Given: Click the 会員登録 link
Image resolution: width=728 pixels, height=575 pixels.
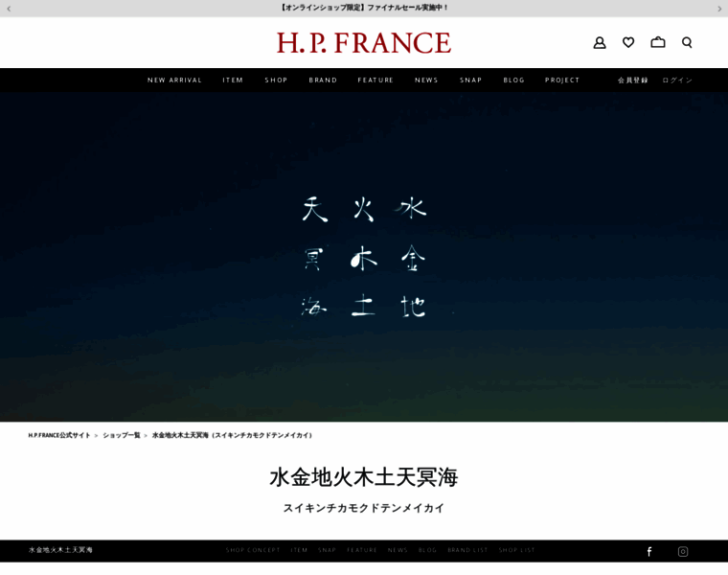Looking at the screenshot, I should pos(632,80).
